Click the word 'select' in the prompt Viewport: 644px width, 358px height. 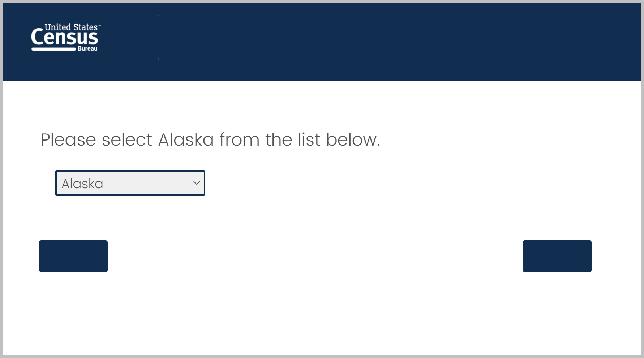click(x=127, y=140)
